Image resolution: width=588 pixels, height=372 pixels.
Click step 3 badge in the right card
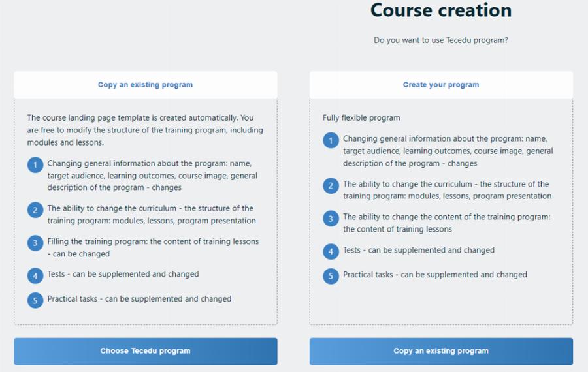(x=331, y=219)
